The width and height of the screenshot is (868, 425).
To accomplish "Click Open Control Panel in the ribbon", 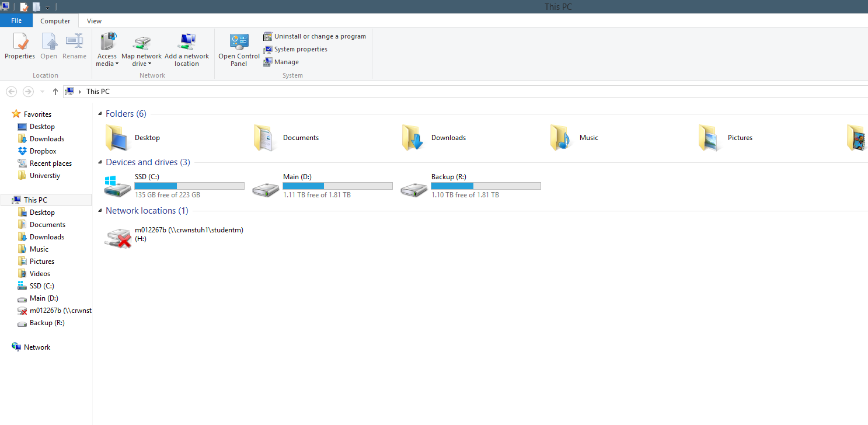I will tap(239, 50).
